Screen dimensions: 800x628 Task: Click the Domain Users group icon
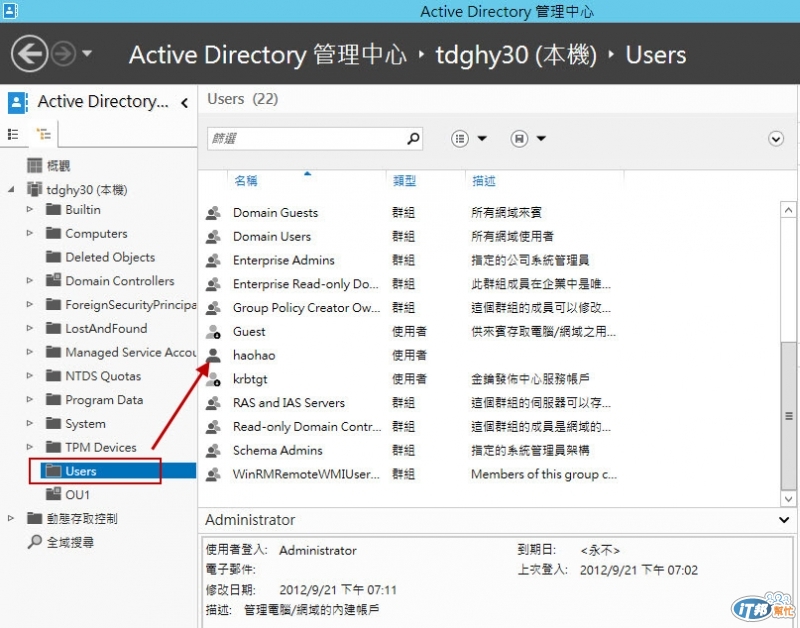tap(213, 237)
